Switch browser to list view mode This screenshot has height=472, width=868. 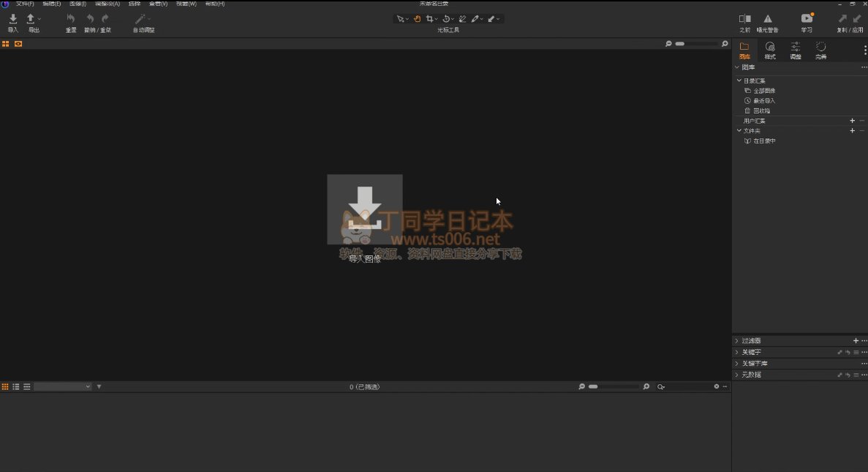point(16,386)
